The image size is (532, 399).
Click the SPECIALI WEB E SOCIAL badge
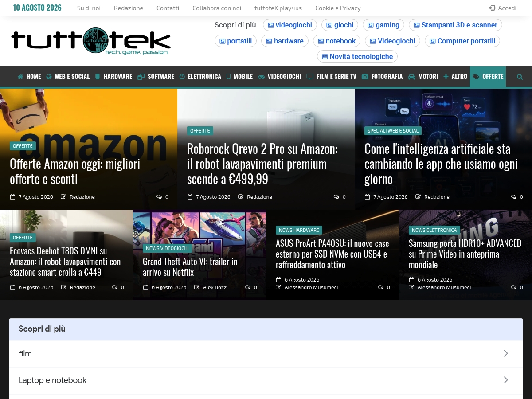pos(393,131)
